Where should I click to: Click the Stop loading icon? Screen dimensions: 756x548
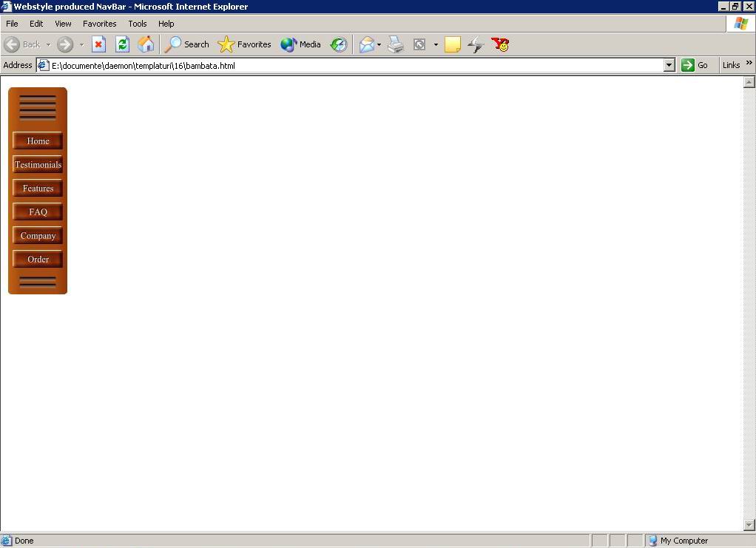[x=98, y=44]
